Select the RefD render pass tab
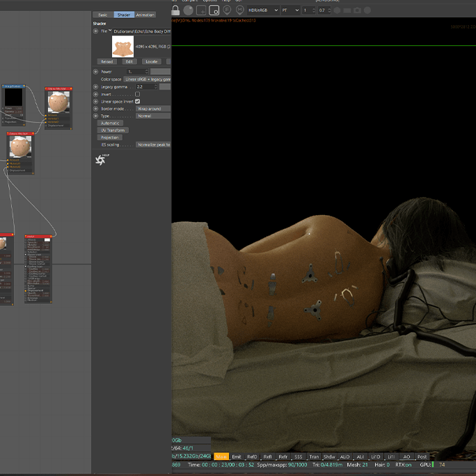This screenshot has height=476, width=476. click(252, 457)
